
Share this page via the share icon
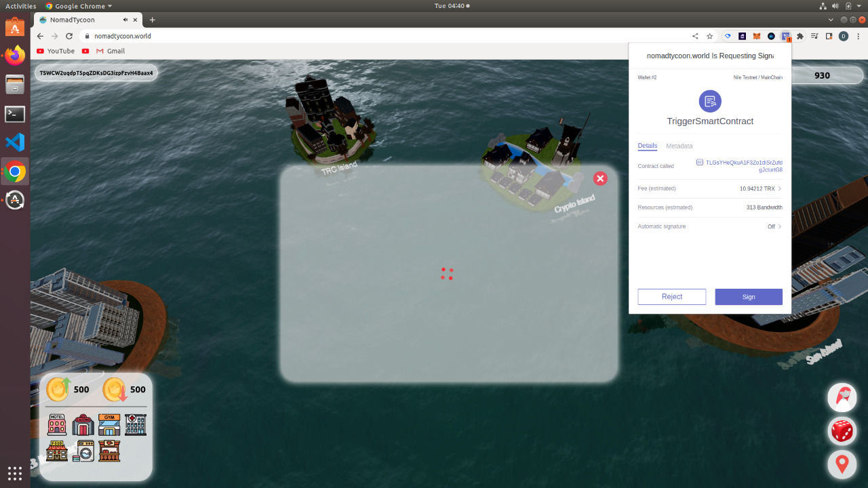coord(695,36)
